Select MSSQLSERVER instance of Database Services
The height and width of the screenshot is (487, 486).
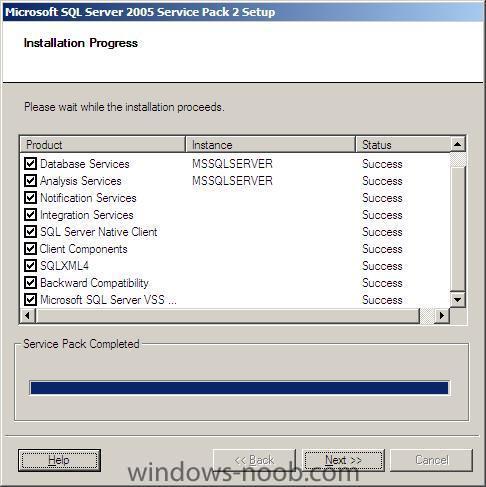pos(232,164)
